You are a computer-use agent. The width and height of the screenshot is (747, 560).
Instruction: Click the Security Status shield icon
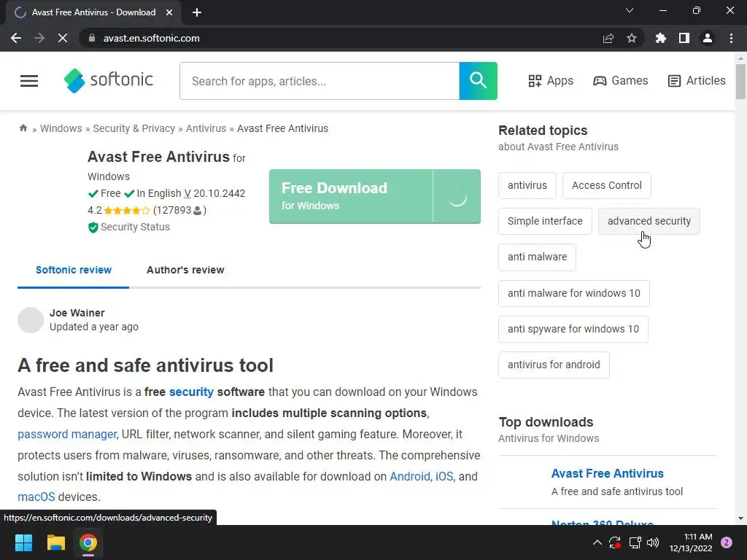[x=93, y=227]
